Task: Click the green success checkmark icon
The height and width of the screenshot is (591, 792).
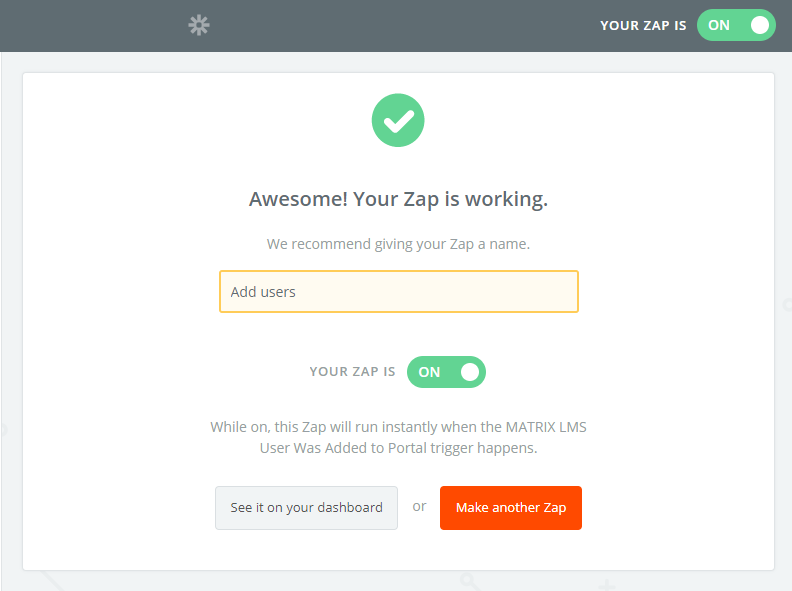Action: (x=398, y=120)
